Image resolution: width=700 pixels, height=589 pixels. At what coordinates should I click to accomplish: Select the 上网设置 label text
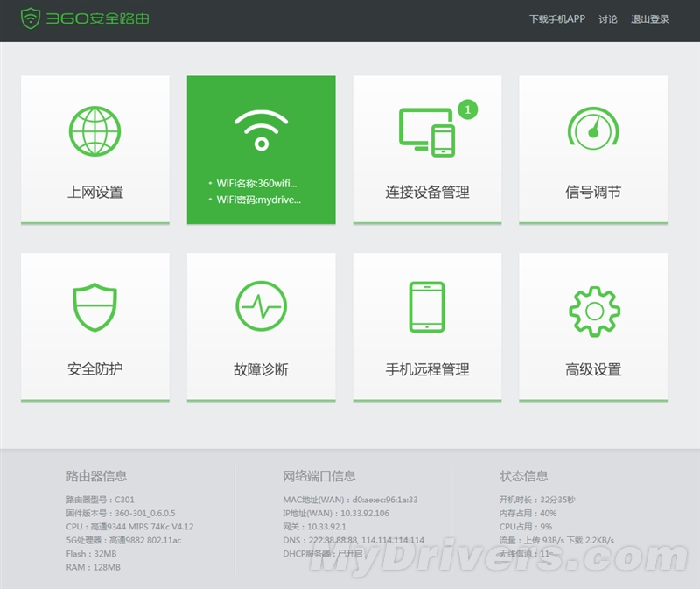pyautogui.click(x=95, y=193)
